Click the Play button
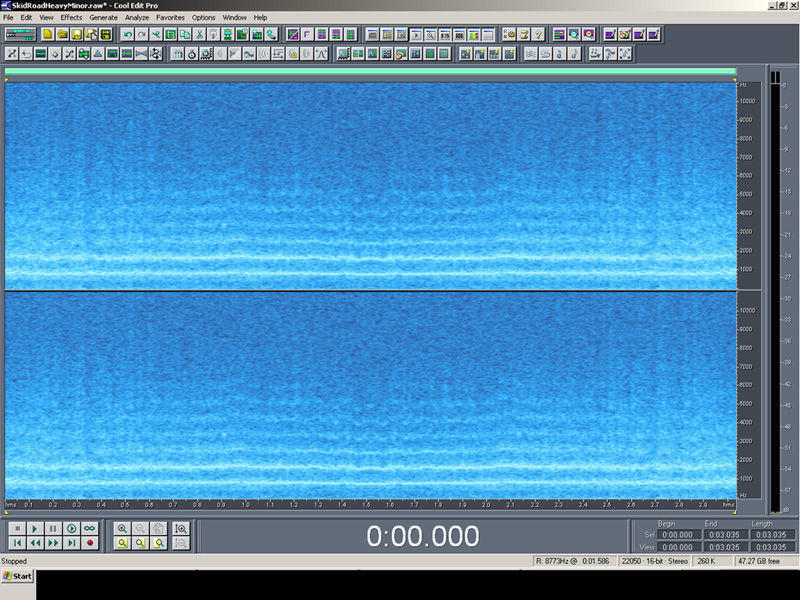Image resolution: width=800 pixels, height=600 pixels. [35, 529]
